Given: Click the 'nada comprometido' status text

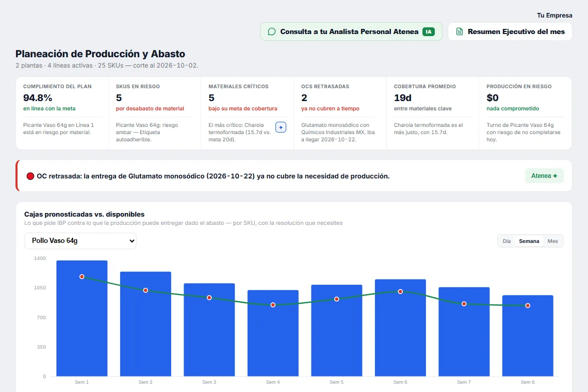Looking at the screenshot, I should point(513,108).
